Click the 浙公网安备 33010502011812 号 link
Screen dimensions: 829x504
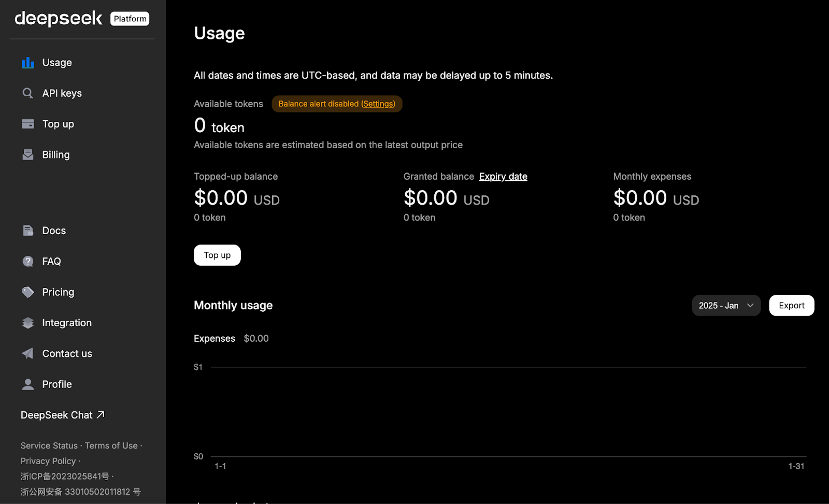[80, 492]
